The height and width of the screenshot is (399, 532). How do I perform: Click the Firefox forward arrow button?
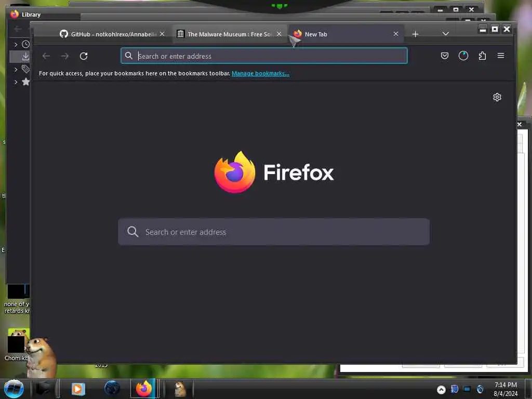coord(65,56)
